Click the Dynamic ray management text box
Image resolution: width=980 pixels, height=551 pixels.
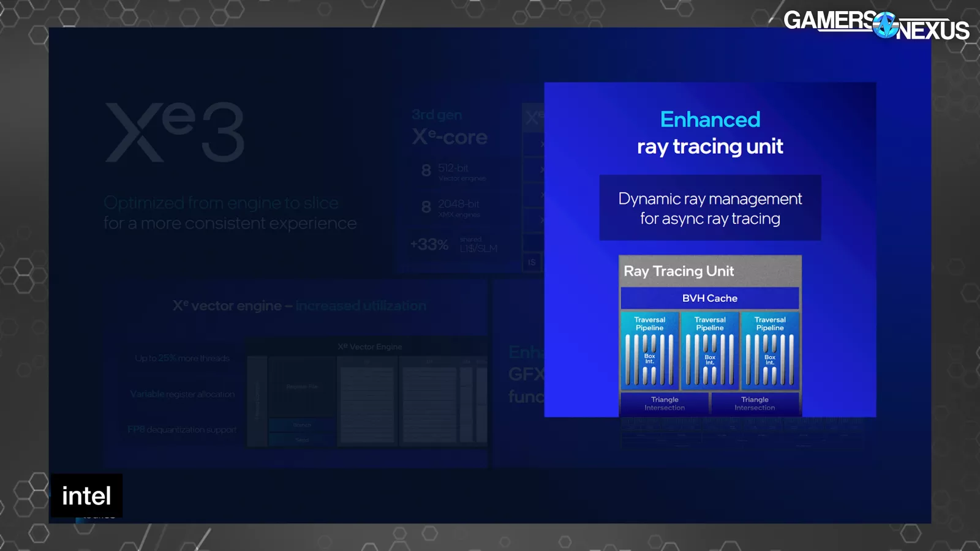(710, 208)
